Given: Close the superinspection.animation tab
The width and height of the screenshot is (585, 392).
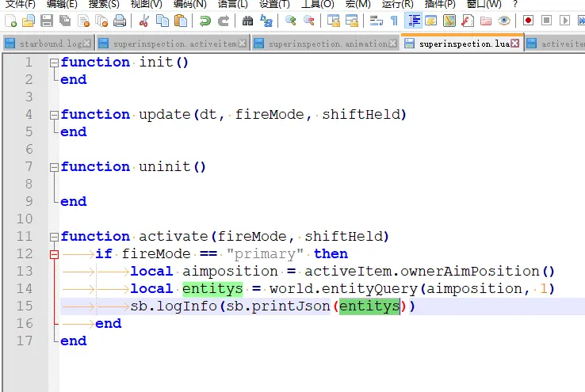Looking at the screenshot, I should [x=393, y=44].
